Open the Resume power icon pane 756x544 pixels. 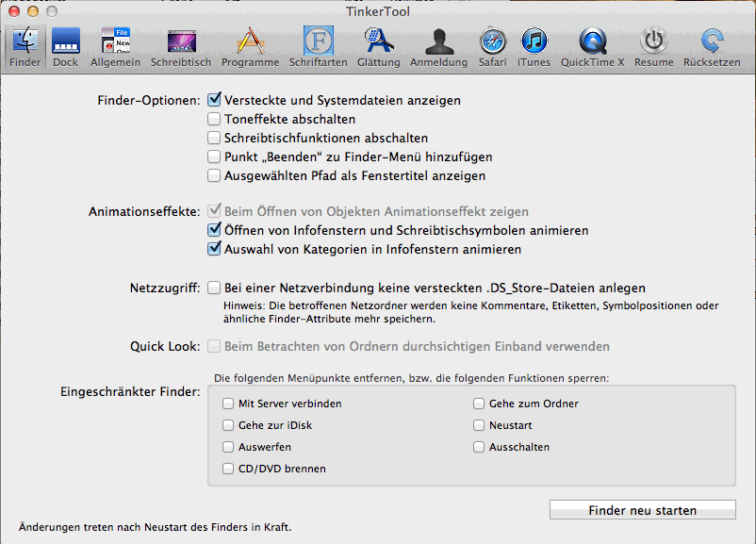click(653, 45)
